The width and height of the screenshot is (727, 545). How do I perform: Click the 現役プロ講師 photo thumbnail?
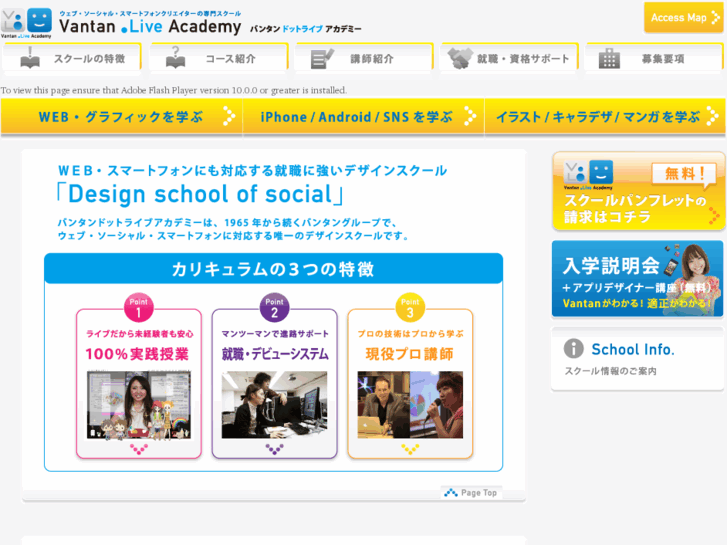coord(410,405)
